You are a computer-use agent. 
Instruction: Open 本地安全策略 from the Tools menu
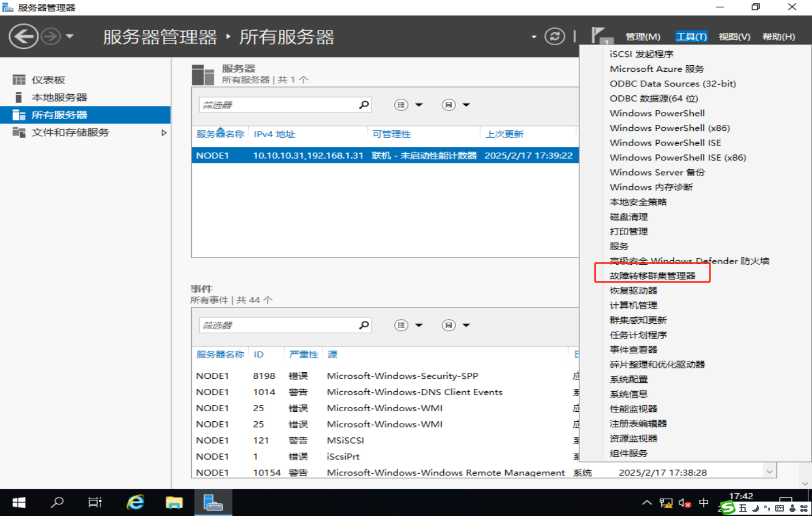[638, 202]
